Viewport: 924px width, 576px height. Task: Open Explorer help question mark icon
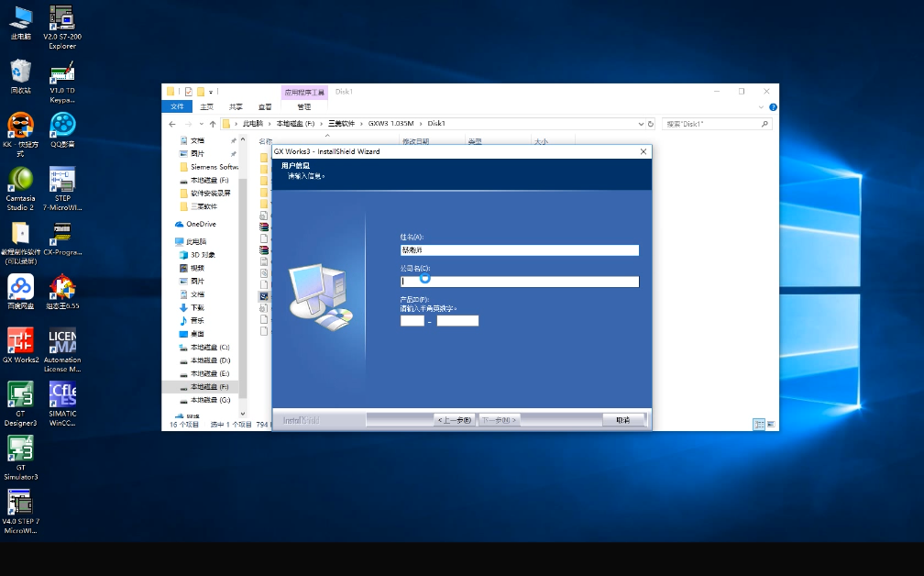pos(773,107)
